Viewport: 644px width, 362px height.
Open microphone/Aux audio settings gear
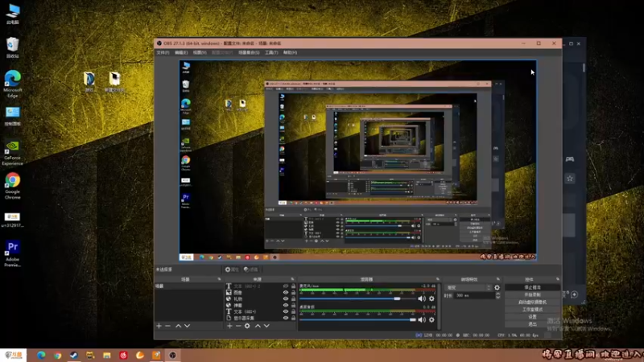(431, 298)
